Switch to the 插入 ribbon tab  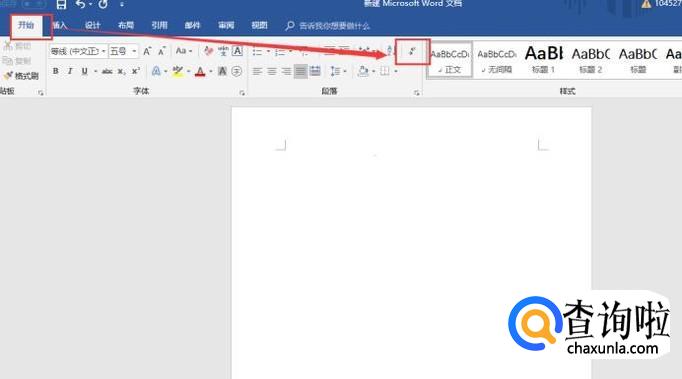click(x=60, y=26)
